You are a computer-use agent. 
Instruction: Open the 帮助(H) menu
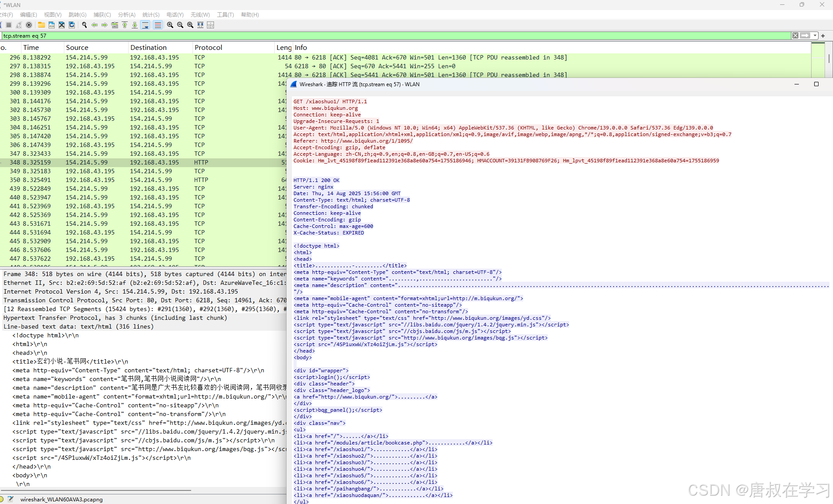click(x=250, y=15)
